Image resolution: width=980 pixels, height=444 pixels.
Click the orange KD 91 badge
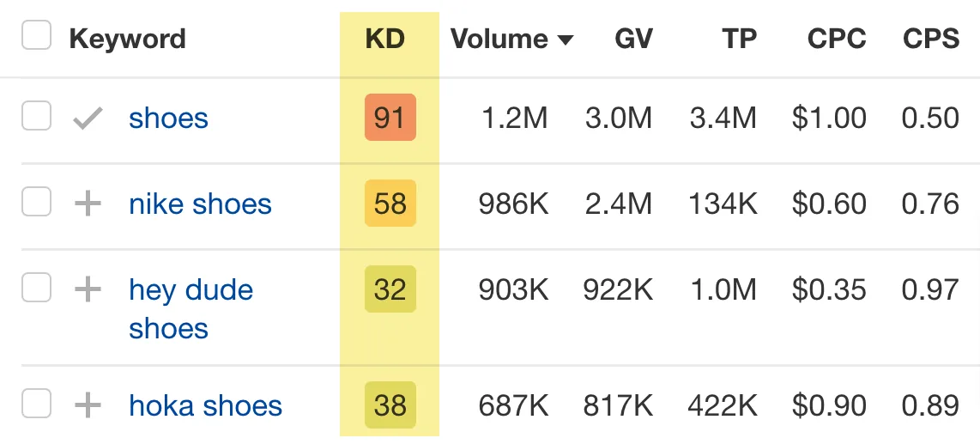tap(390, 117)
